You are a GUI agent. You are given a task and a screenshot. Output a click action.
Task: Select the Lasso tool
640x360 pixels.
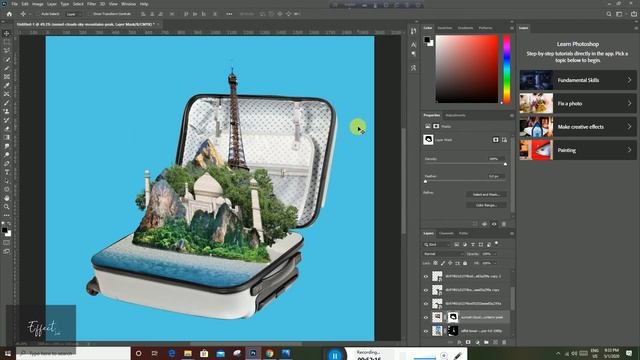(x=7, y=51)
